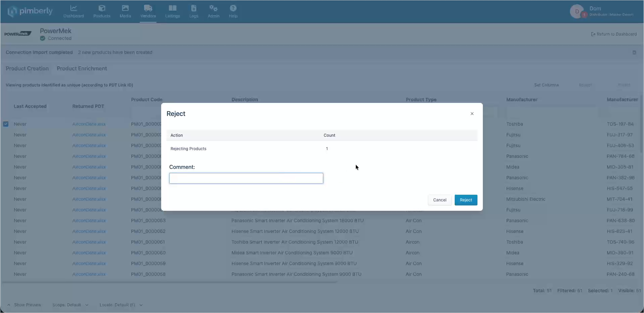Expand the Scope: Default dropdown

pyautogui.click(x=70, y=305)
